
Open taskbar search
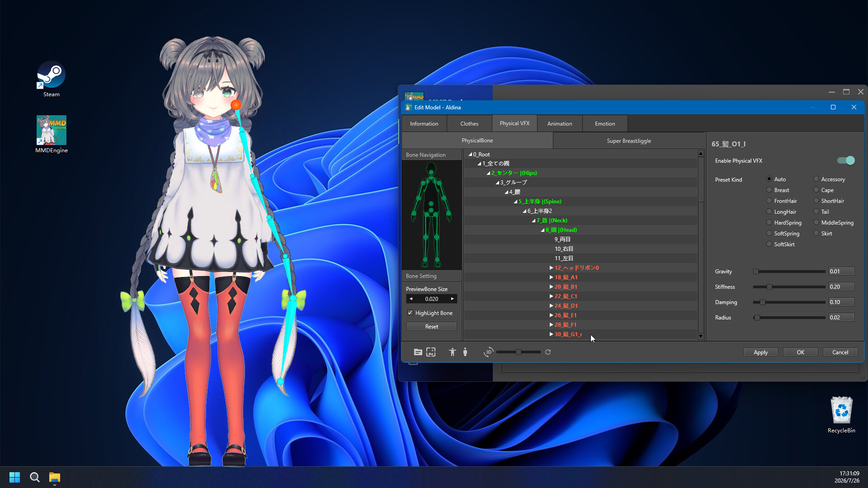(35, 477)
